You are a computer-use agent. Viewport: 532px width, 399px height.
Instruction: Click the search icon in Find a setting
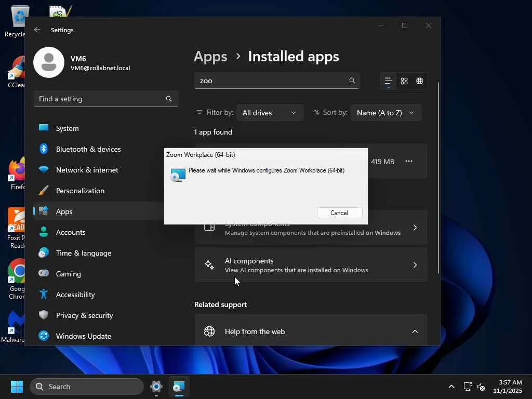point(169,99)
